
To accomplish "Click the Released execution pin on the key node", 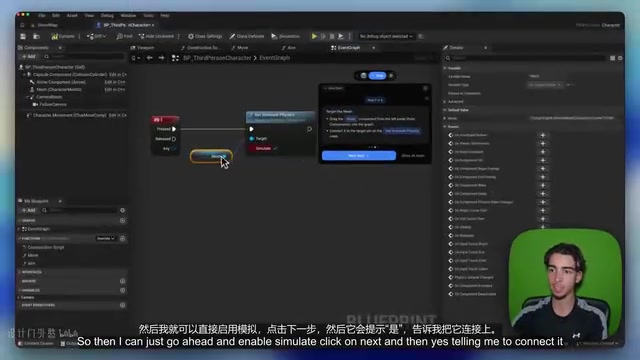I will coord(174,139).
